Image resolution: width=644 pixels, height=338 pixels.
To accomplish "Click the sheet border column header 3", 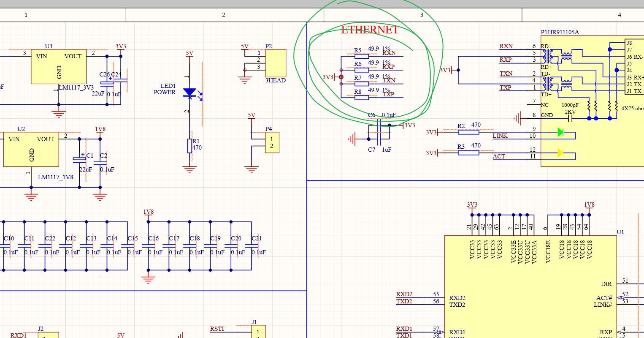I will (x=422, y=15).
